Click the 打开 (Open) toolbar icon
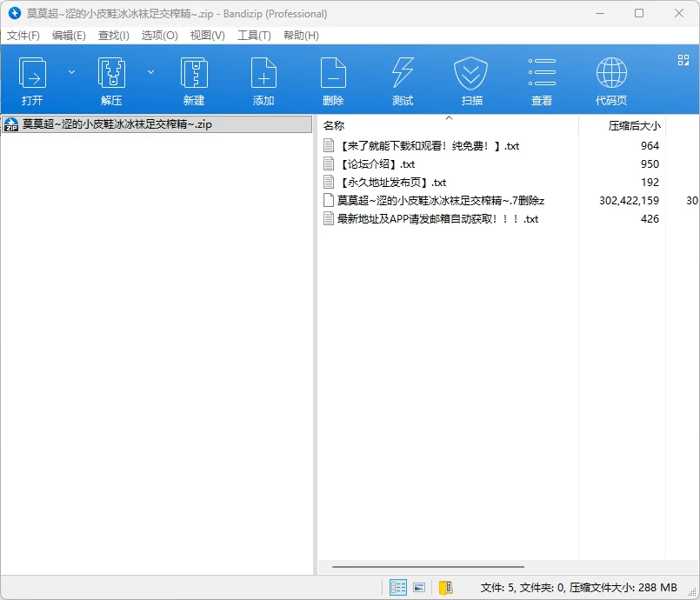The width and height of the screenshot is (700, 600). pos(32,73)
